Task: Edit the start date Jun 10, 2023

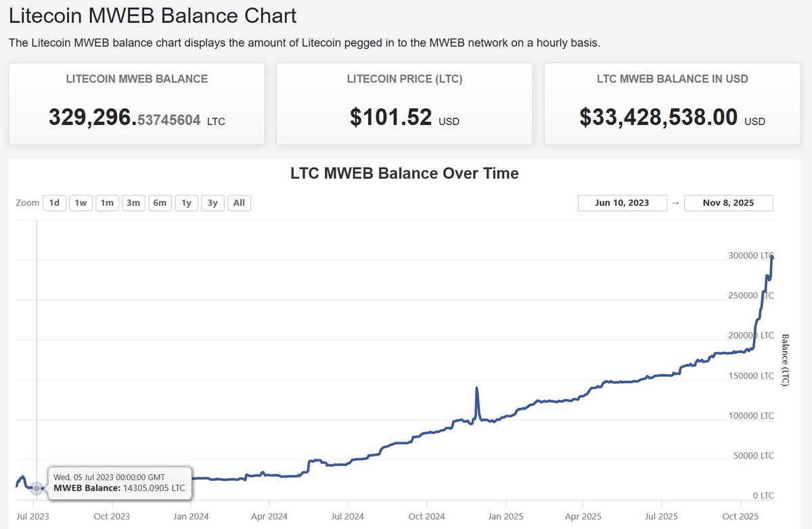Action: tap(623, 203)
